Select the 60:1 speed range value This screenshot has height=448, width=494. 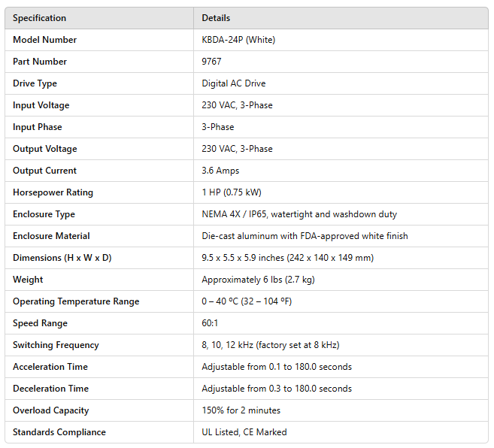coord(210,323)
